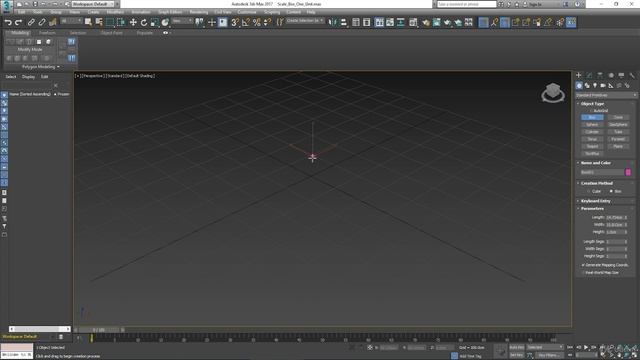Screen dimensions: 640x360
Task: Activate the Select and Rotate tool
Action: (144, 22)
